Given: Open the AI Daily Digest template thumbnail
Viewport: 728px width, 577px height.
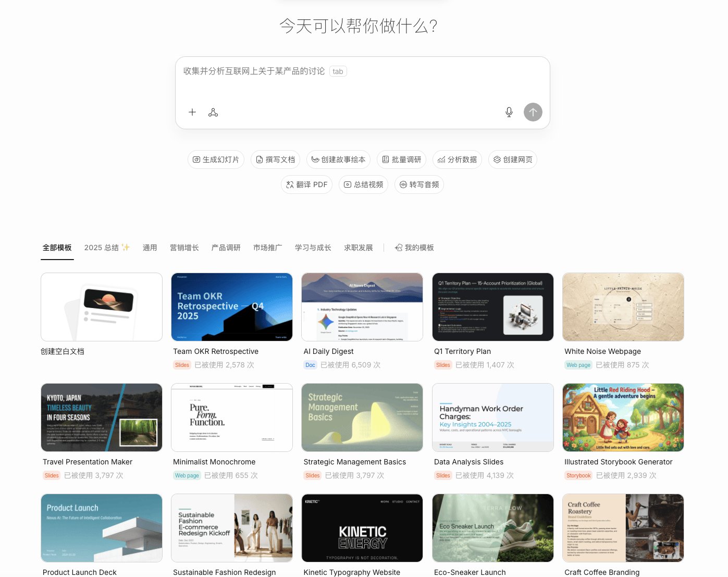Looking at the screenshot, I should [362, 307].
